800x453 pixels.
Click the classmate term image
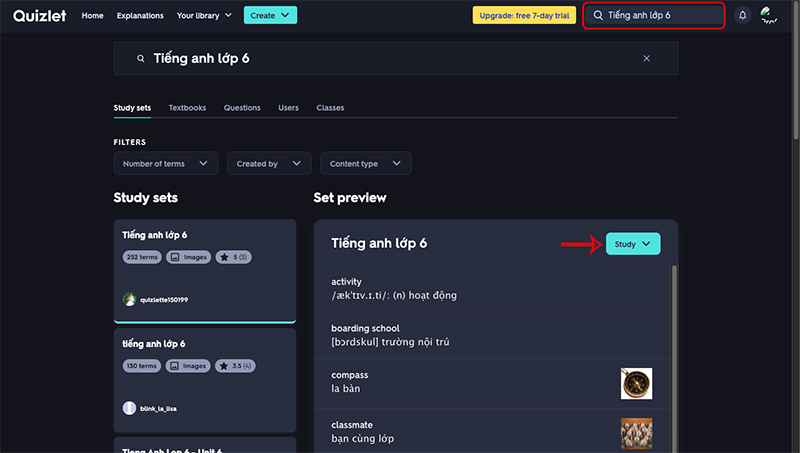point(636,433)
